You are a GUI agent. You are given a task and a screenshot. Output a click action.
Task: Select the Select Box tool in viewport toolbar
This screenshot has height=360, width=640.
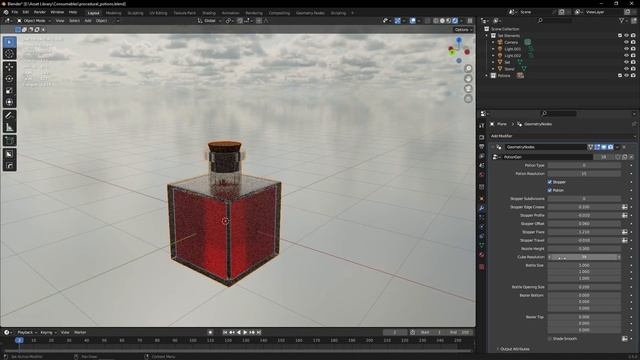tap(9, 42)
